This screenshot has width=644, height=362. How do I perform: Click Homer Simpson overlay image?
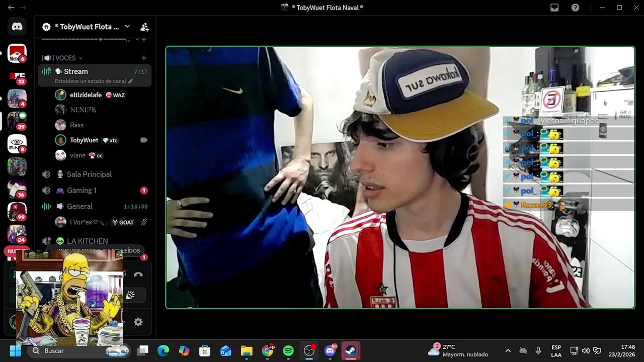[x=69, y=298]
